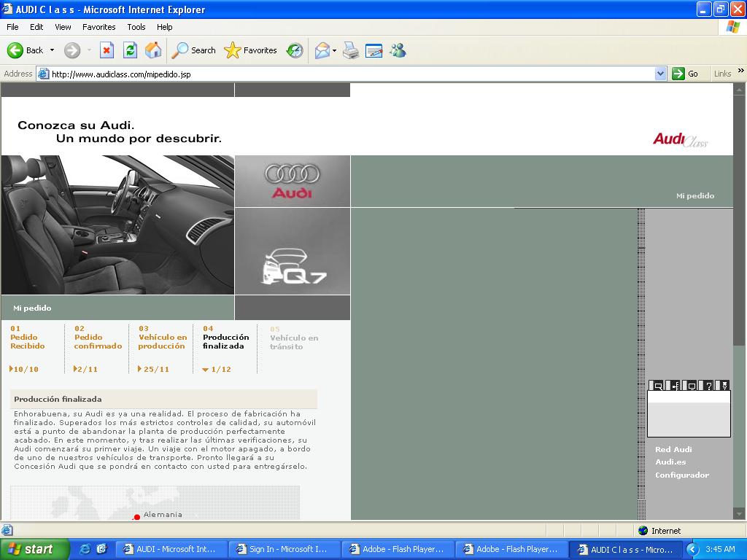Click the Internet zone status bar icon
This screenshot has width=747, height=560.
[x=643, y=531]
